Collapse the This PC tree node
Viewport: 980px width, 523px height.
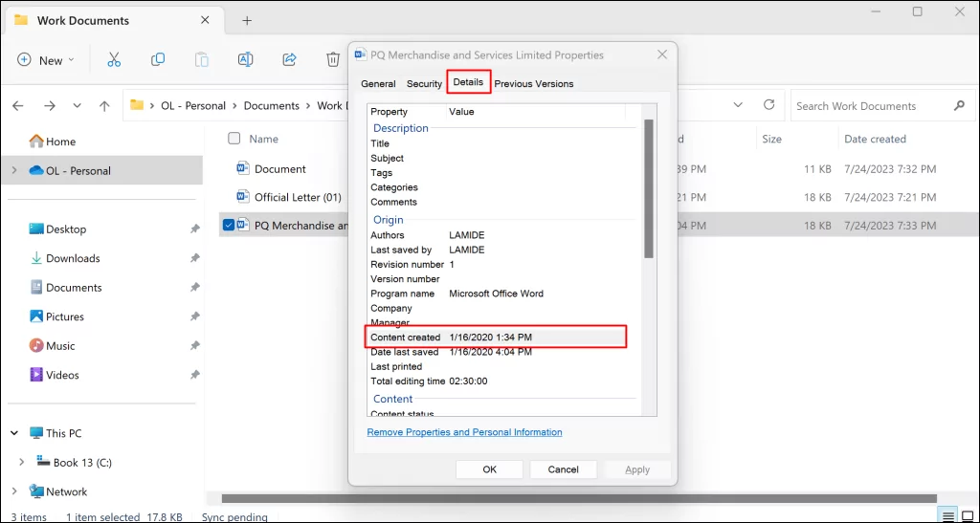click(13, 433)
